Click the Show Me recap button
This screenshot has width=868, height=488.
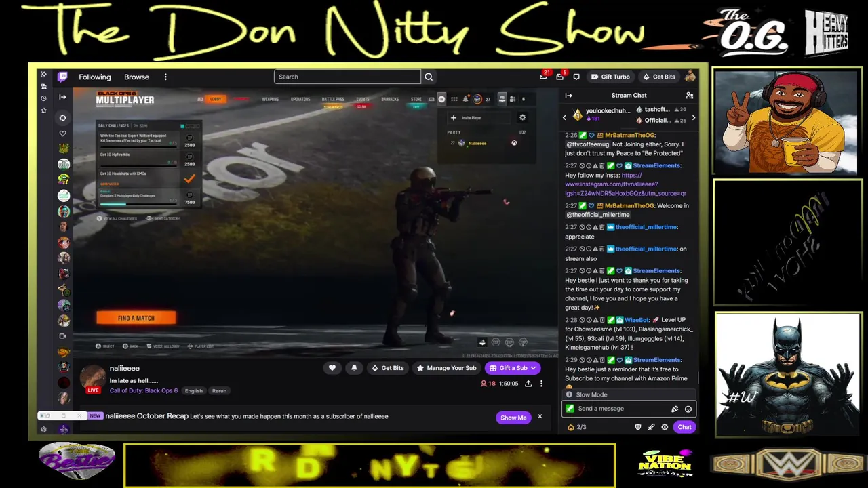tap(513, 418)
